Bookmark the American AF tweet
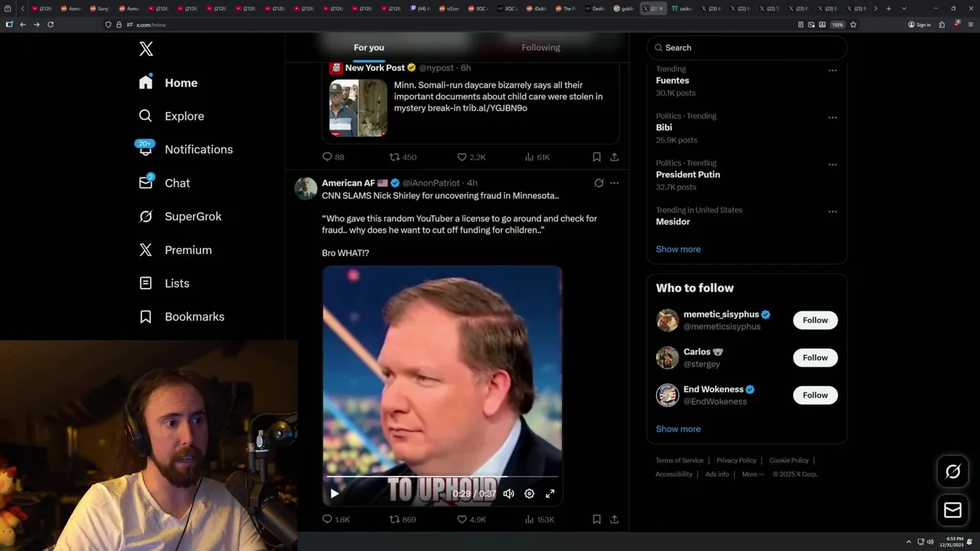The image size is (980, 551). pyautogui.click(x=596, y=520)
